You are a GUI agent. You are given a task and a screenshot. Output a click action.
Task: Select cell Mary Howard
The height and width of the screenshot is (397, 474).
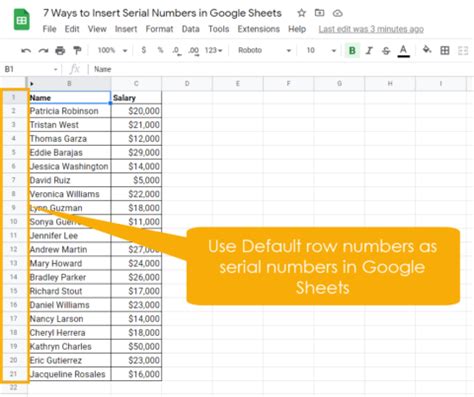tap(69, 263)
